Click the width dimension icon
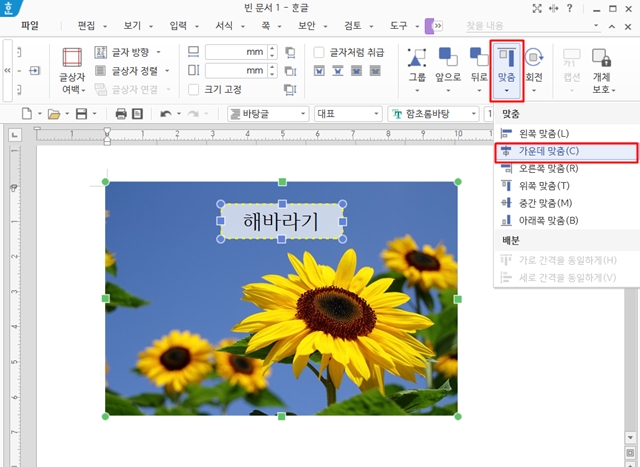640x467 pixels. (193, 52)
